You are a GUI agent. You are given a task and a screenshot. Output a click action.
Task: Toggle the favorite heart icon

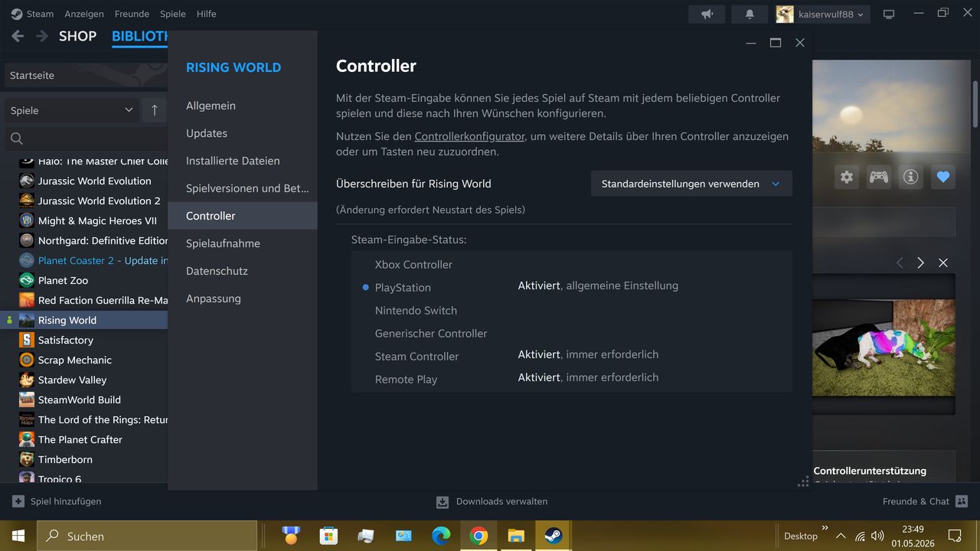(x=943, y=177)
